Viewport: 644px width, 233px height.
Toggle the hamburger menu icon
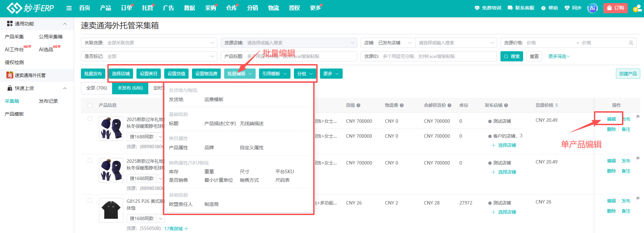pyautogui.click(x=69, y=8)
